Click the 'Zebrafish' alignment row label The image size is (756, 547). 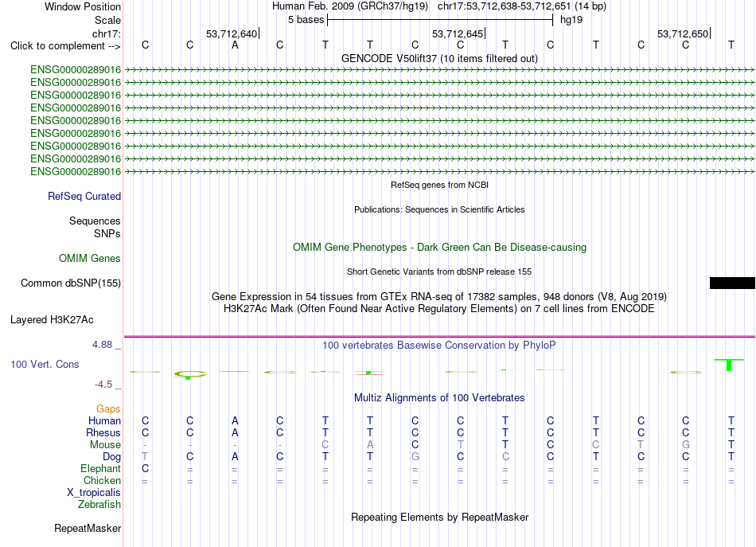click(99, 504)
